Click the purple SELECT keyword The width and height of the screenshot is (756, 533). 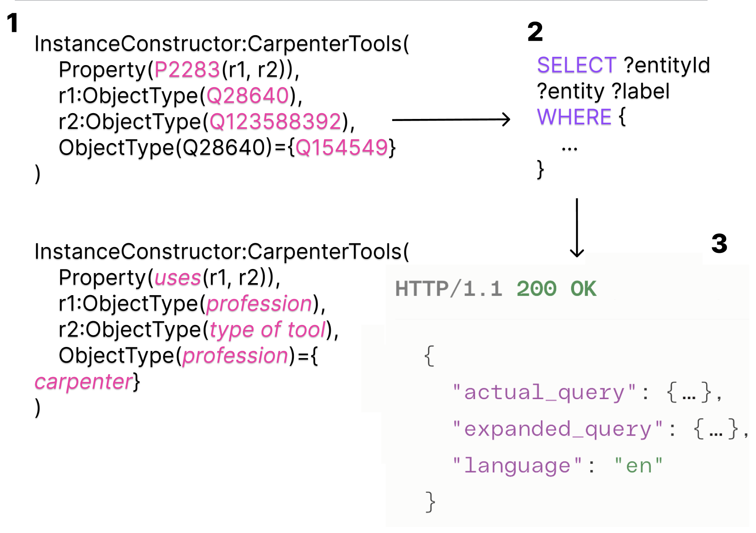click(x=577, y=65)
